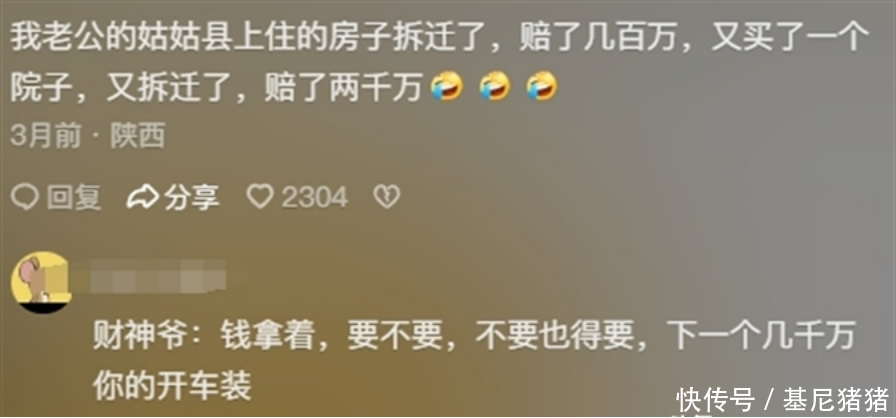Screen dimensions: 896x418
Task: Click the speech bubble reply icon
Action: [25, 198]
